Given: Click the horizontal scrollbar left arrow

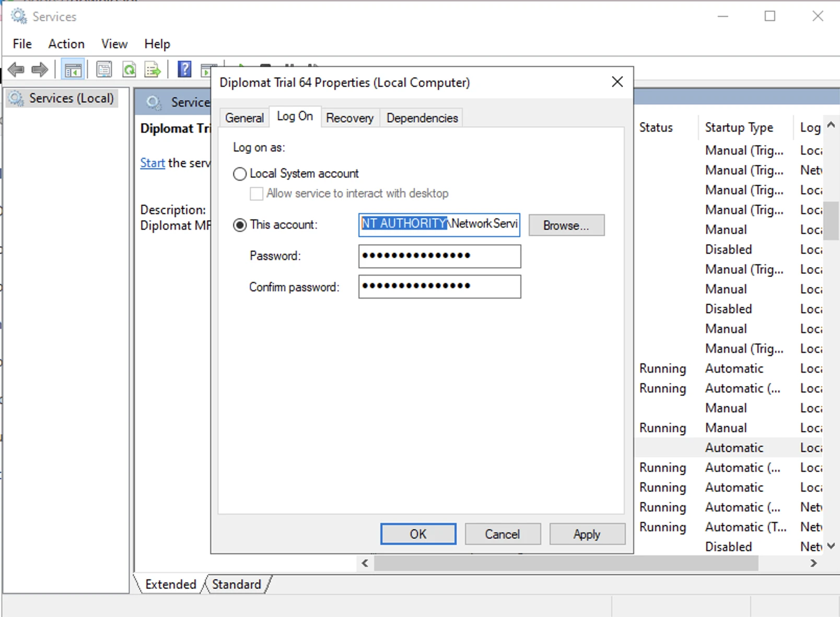Looking at the screenshot, I should [365, 563].
